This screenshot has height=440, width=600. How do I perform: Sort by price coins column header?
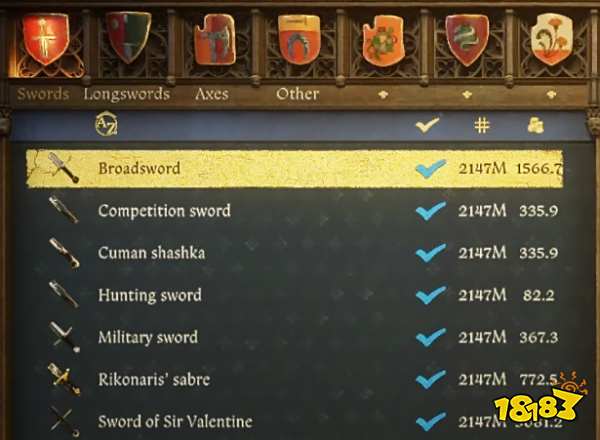point(535,125)
